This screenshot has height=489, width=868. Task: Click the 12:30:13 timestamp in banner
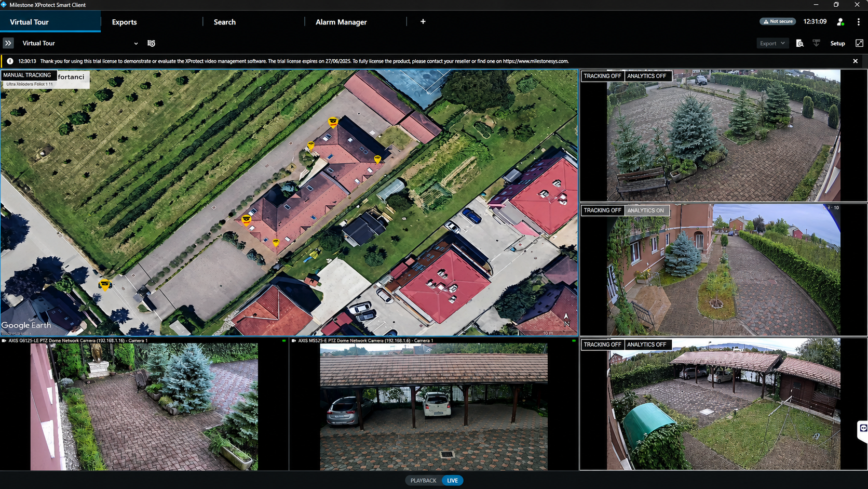pos(27,61)
